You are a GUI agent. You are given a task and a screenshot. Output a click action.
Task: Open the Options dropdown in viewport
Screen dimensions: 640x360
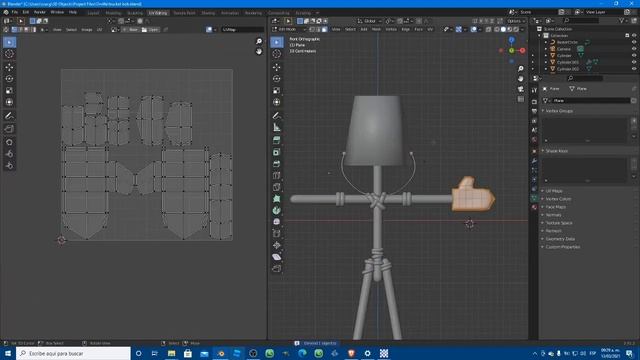pyautogui.click(x=516, y=21)
